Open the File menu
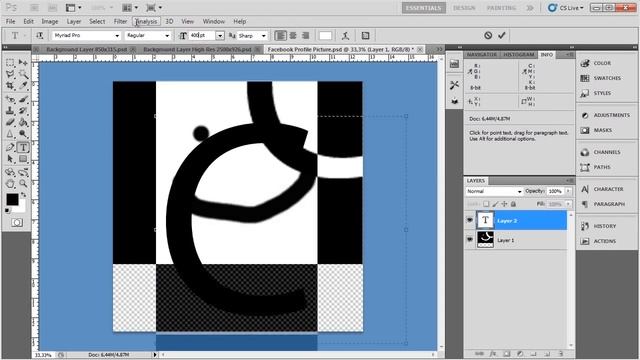The height and width of the screenshot is (360, 640). tap(11, 21)
